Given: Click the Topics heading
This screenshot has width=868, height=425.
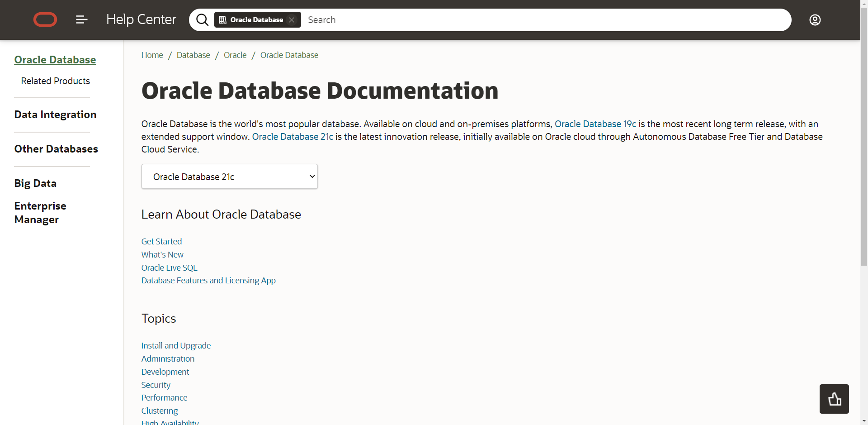Looking at the screenshot, I should click(159, 319).
